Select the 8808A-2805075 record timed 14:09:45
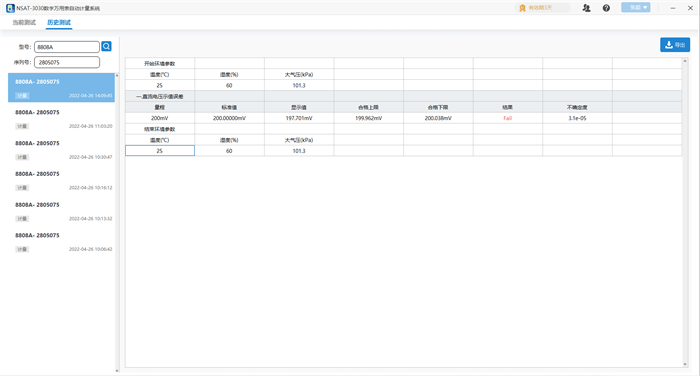 coord(62,88)
